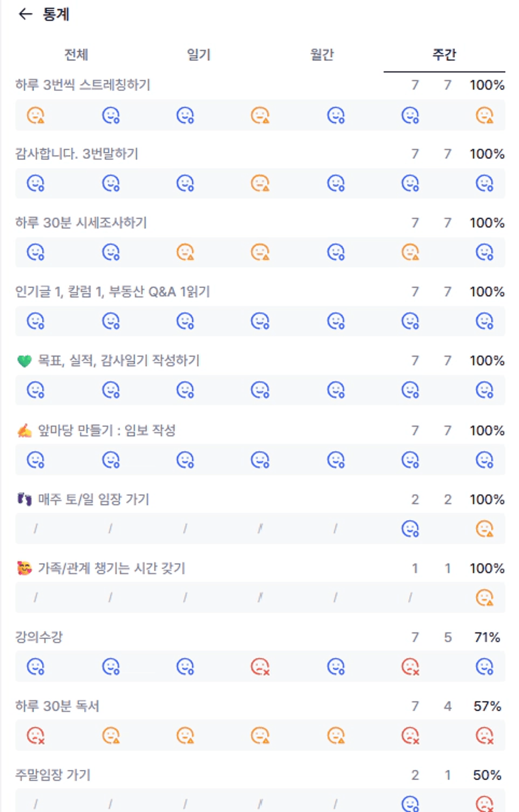519x812 pixels.
Task: Click the 71% rate for 강의수강
Action: click(487, 638)
